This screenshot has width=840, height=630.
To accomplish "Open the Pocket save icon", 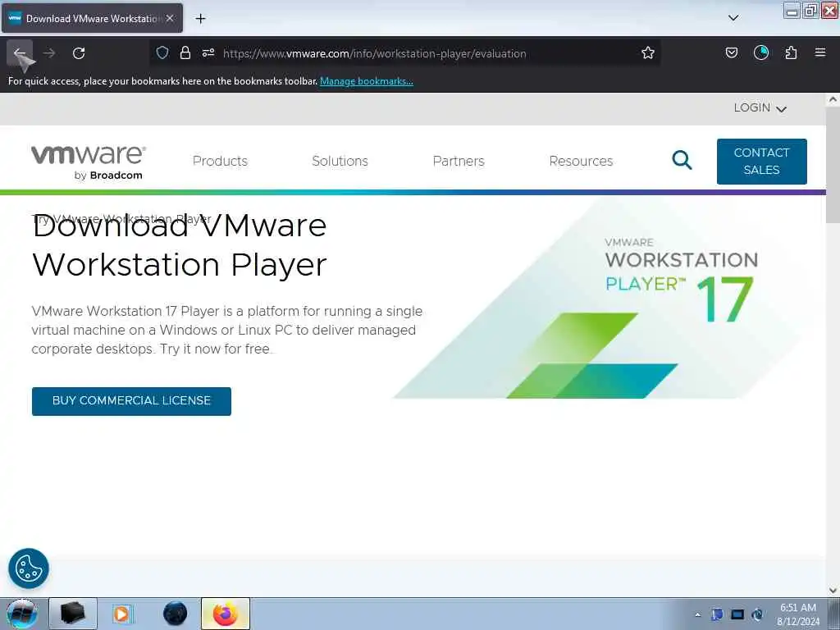I will pos(731,52).
